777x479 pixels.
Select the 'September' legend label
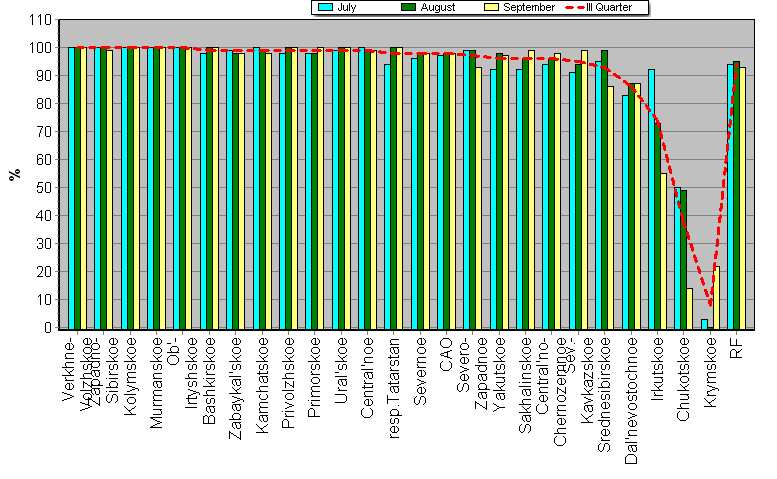tap(529, 7)
